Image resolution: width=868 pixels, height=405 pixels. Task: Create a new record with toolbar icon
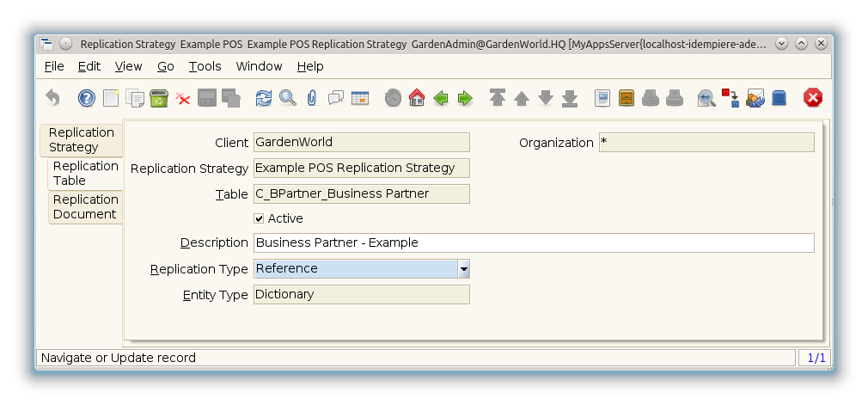tap(111, 98)
